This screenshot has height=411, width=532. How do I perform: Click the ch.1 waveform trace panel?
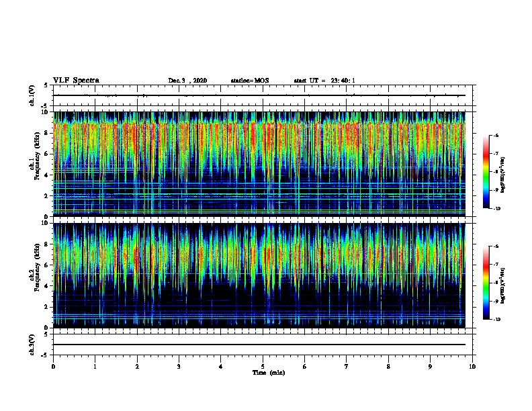pyautogui.click(x=263, y=95)
